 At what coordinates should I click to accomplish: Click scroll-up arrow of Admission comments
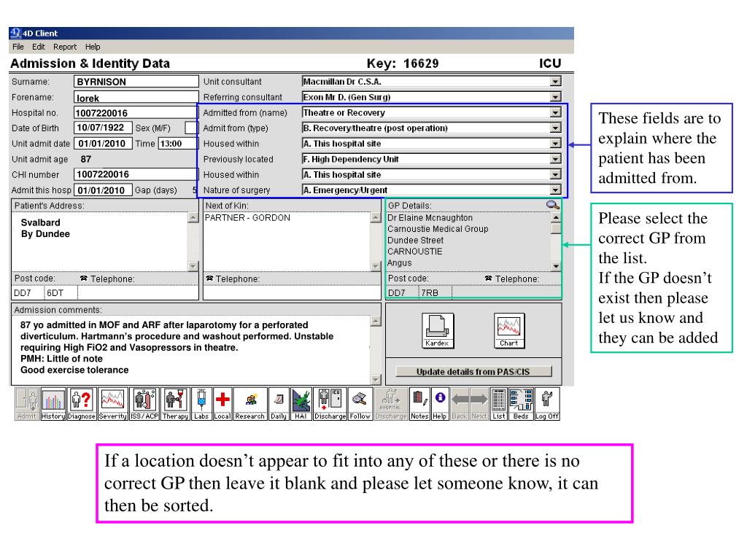376,321
